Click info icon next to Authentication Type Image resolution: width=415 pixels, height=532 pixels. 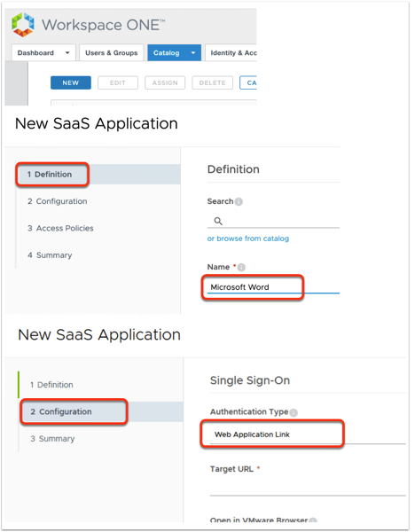[294, 413]
